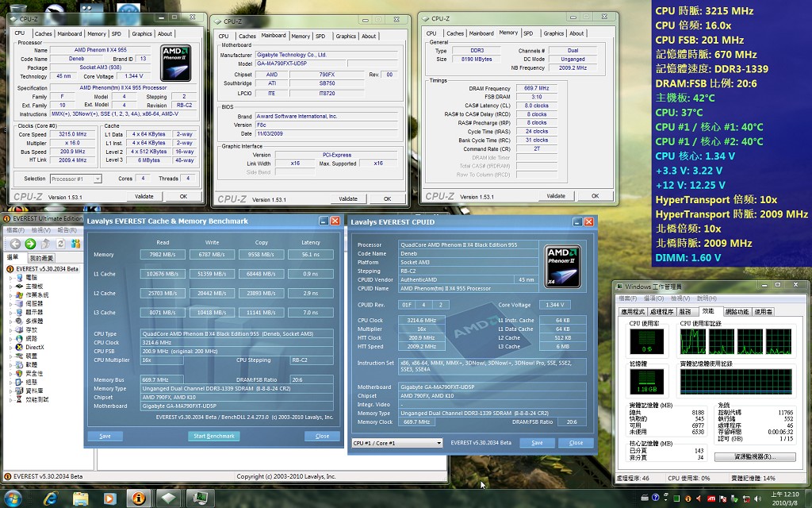Click the taskbar clock showing 上午 12:10
This screenshot has height=508, width=812.
click(x=784, y=498)
